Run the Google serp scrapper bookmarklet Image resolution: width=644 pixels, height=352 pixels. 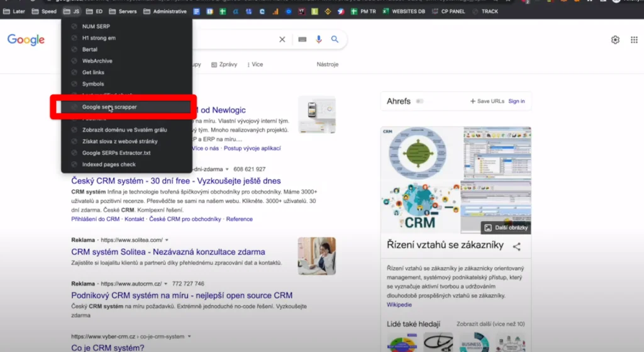click(x=126, y=107)
